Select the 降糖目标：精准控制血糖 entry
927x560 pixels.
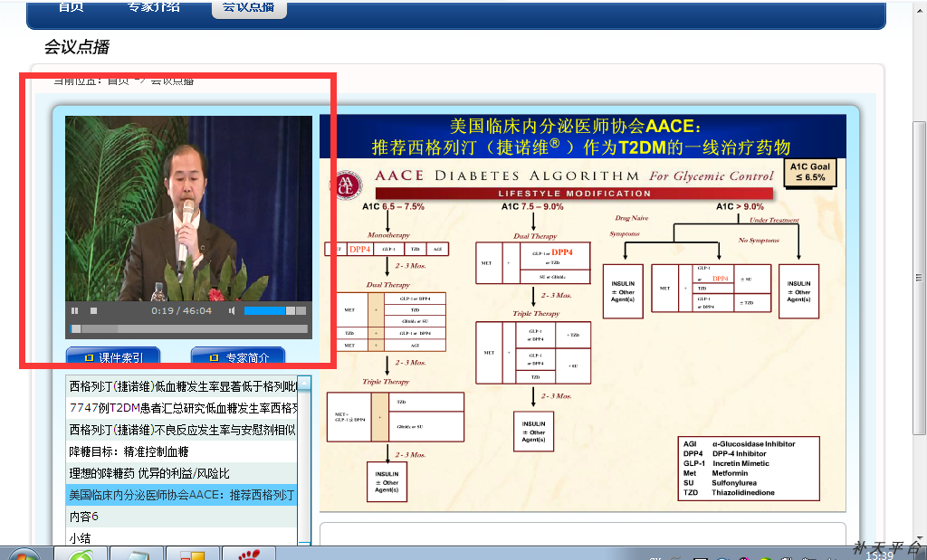(181, 452)
